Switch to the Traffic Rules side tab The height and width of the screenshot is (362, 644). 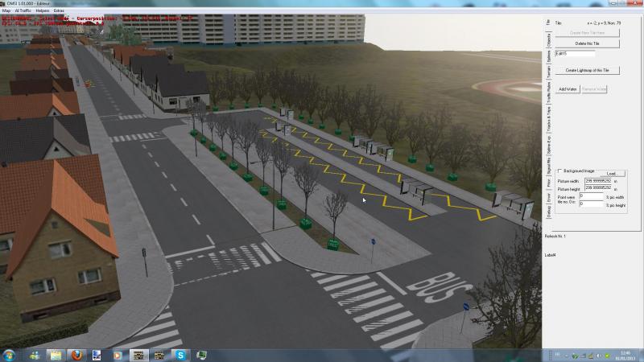click(549, 92)
